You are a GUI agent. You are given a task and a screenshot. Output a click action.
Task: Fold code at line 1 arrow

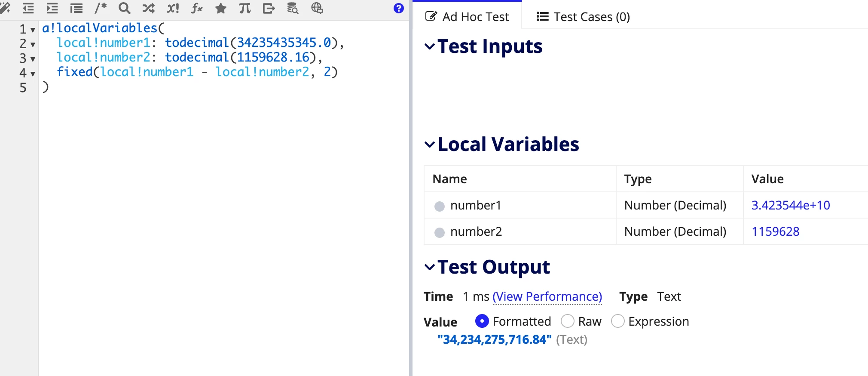33,30
